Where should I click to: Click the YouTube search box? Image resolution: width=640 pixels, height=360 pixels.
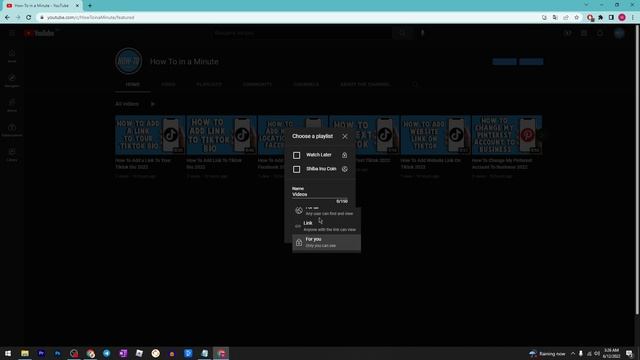301,33
